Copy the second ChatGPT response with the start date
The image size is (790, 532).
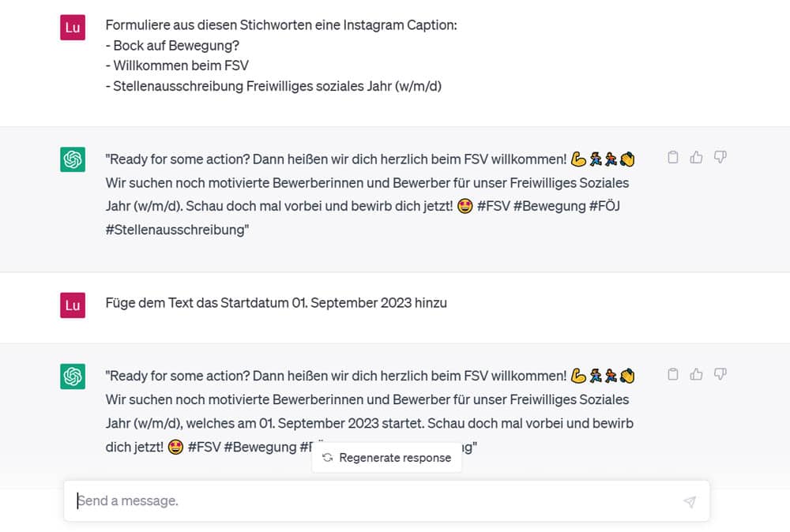[672, 374]
